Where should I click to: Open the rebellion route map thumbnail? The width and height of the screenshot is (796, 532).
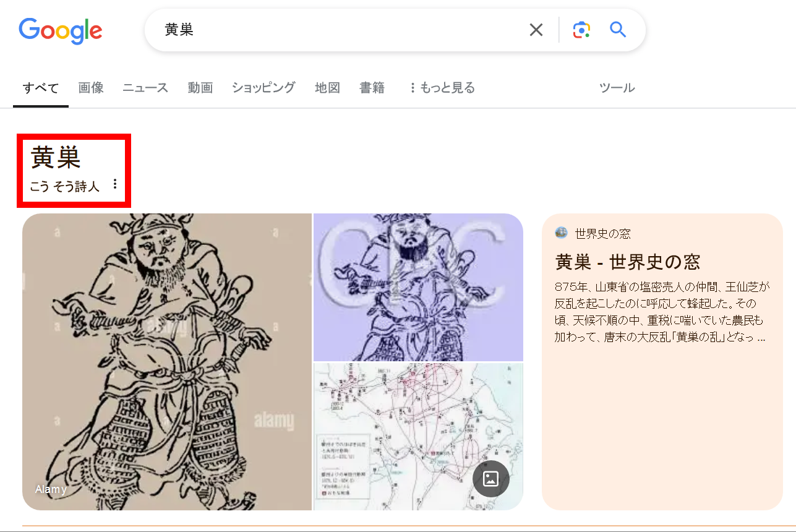pos(419,437)
